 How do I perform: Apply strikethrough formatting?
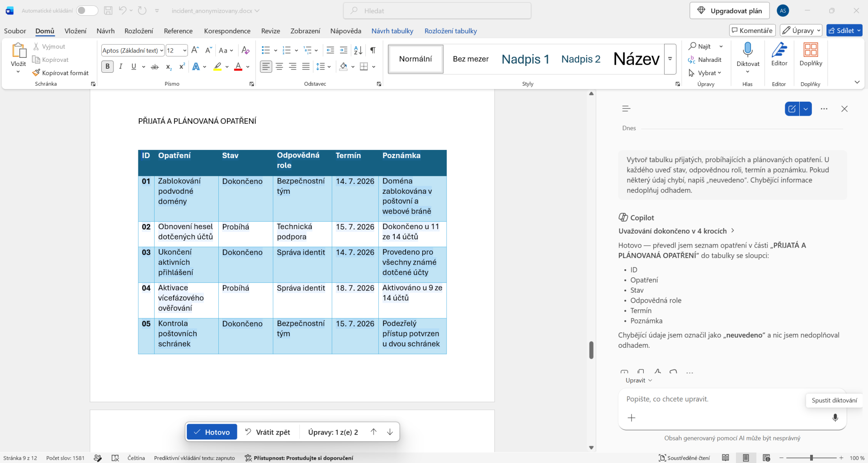pos(155,67)
